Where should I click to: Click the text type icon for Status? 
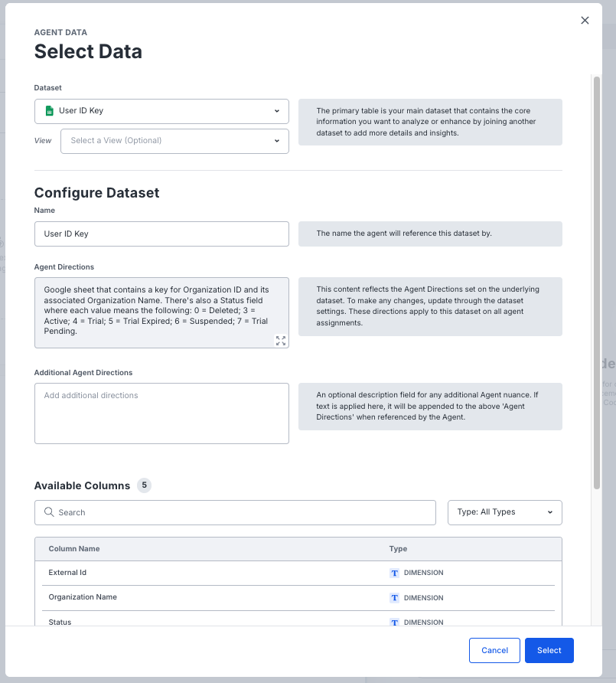coord(395,622)
